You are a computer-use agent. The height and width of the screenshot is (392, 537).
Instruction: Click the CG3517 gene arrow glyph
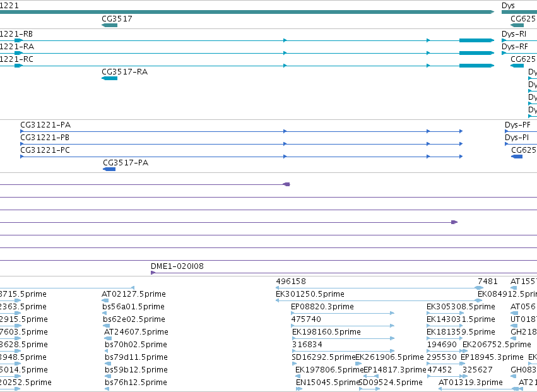coord(110,25)
